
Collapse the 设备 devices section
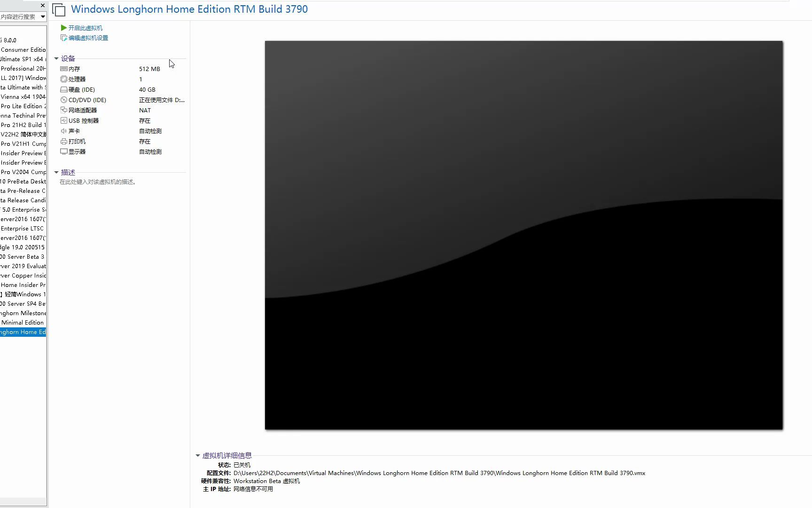pyautogui.click(x=56, y=58)
